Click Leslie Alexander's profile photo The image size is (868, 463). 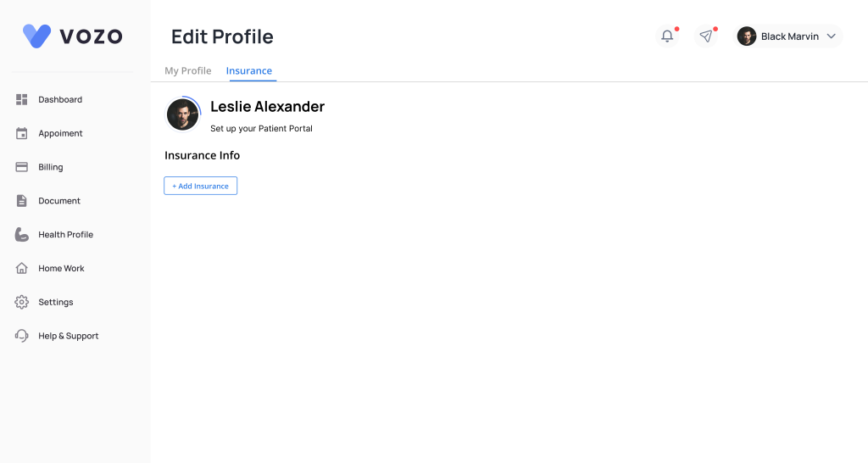click(182, 114)
